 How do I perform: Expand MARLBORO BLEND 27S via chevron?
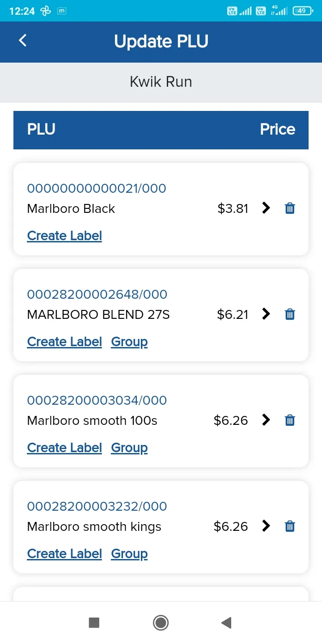click(266, 314)
